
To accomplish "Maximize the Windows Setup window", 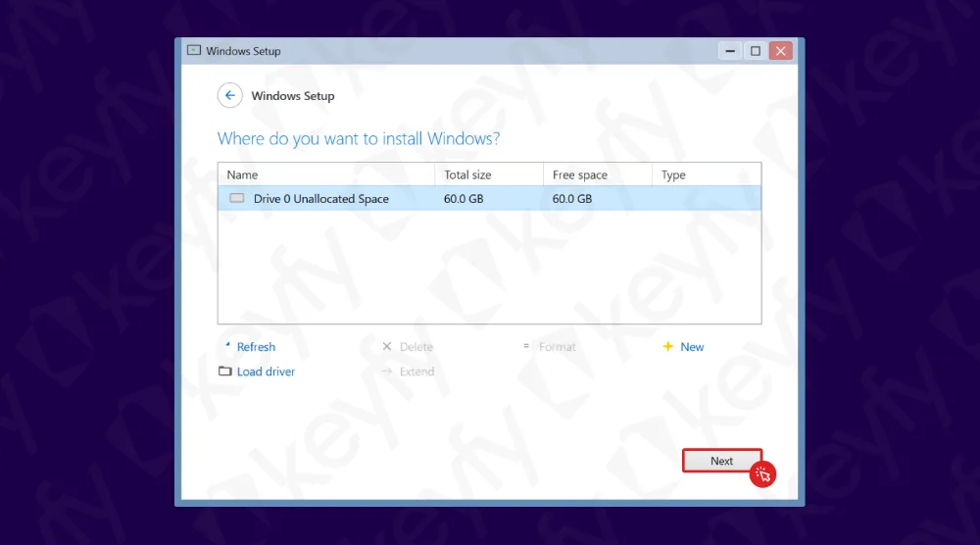I will [x=755, y=51].
